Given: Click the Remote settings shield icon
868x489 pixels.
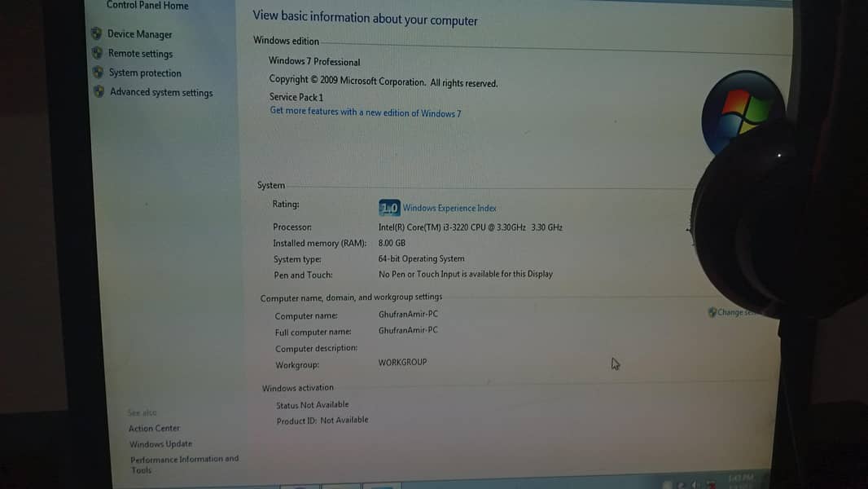Looking at the screenshot, I should pyautogui.click(x=98, y=53).
